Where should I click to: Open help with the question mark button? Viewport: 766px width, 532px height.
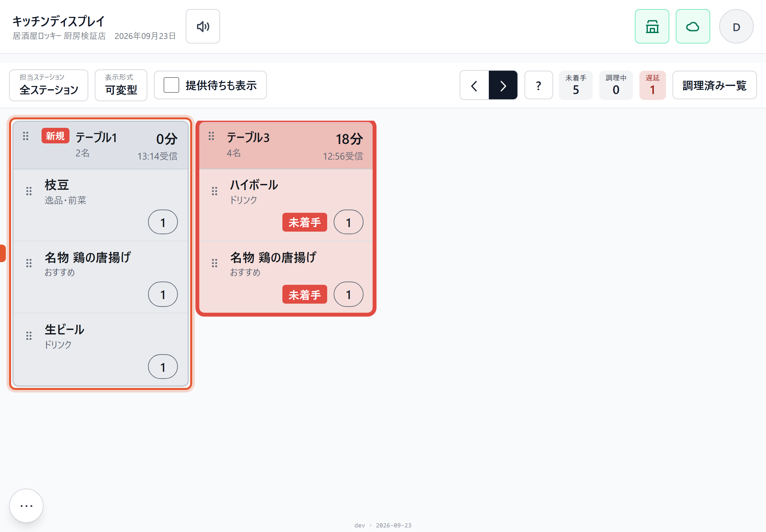[x=538, y=85]
